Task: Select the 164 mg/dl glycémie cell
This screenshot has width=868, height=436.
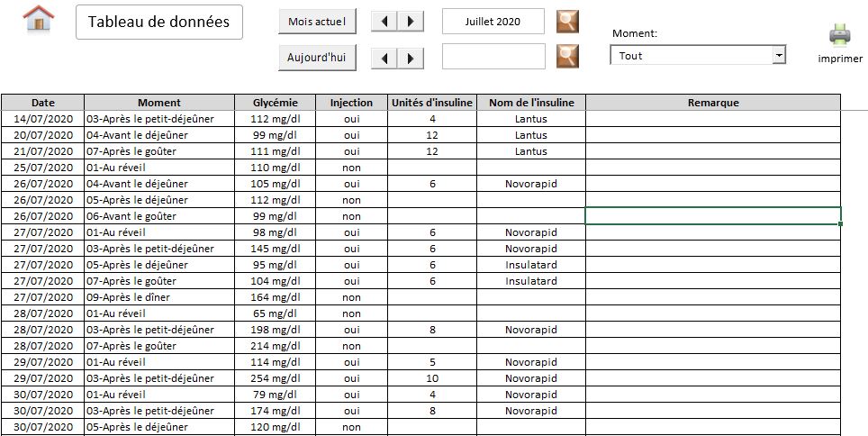Action: [276, 297]
